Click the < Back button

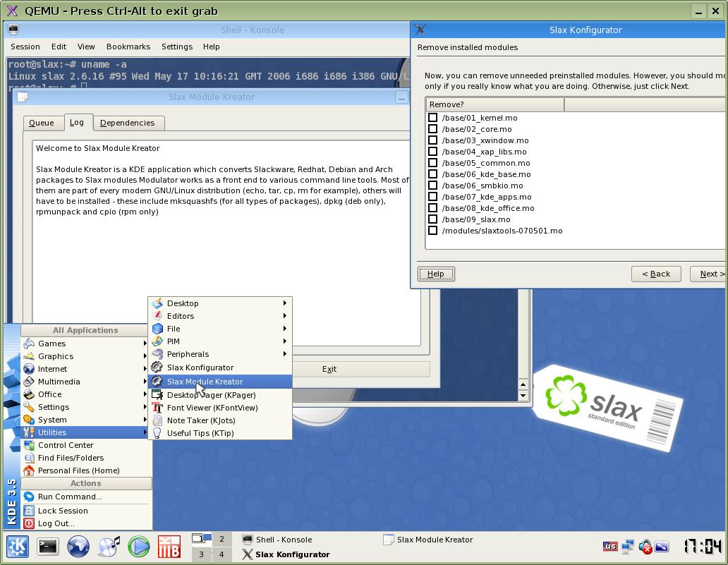(x=656, y=274)
